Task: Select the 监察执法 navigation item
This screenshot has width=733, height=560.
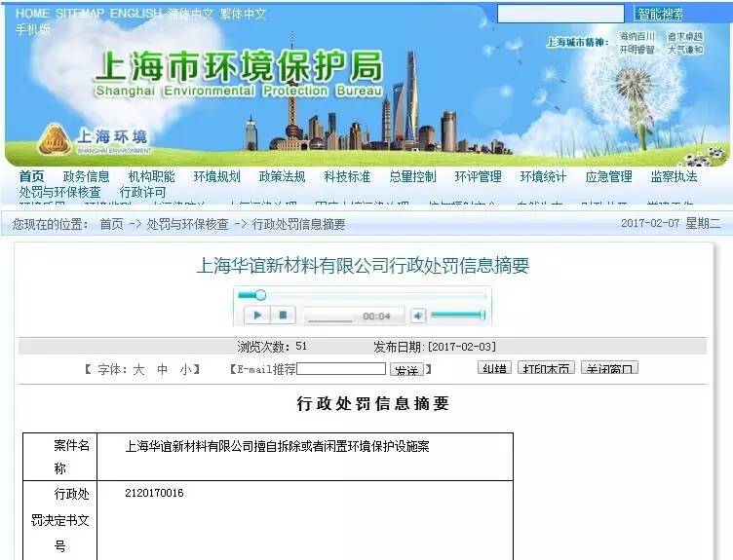Action: click(x=674, y=176)
